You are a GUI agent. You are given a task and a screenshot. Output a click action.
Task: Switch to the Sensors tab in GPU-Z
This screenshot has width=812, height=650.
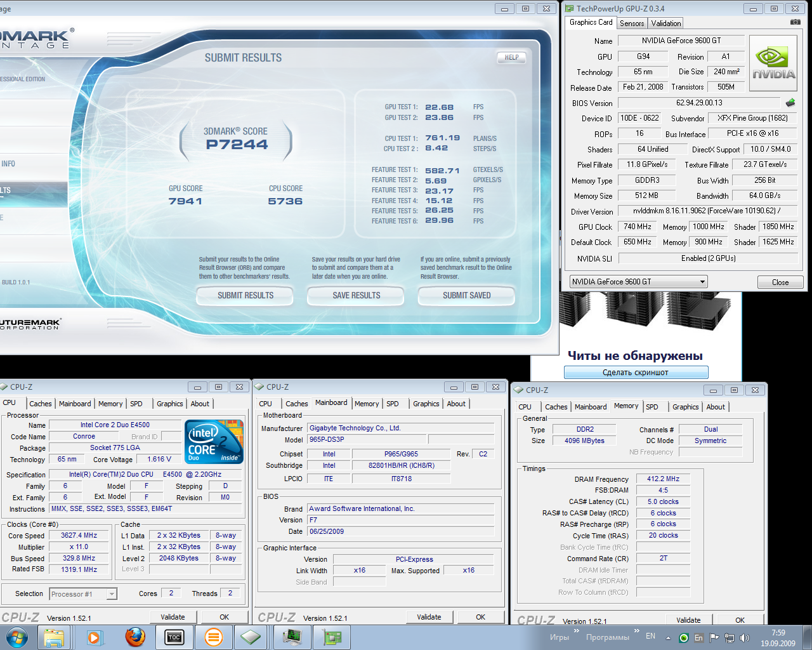pyautogui.click(x=632, y=23)
